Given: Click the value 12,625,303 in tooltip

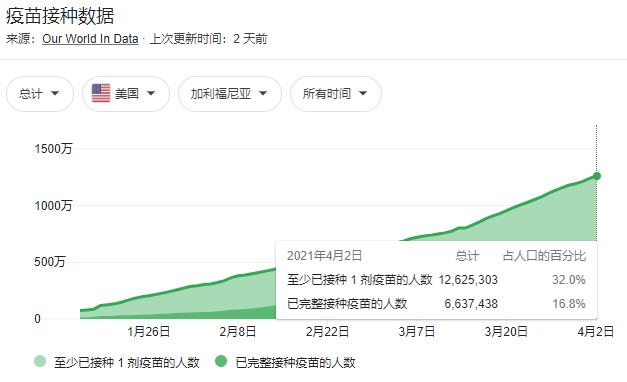Looking at the screenshot, I should click(468, 280).
